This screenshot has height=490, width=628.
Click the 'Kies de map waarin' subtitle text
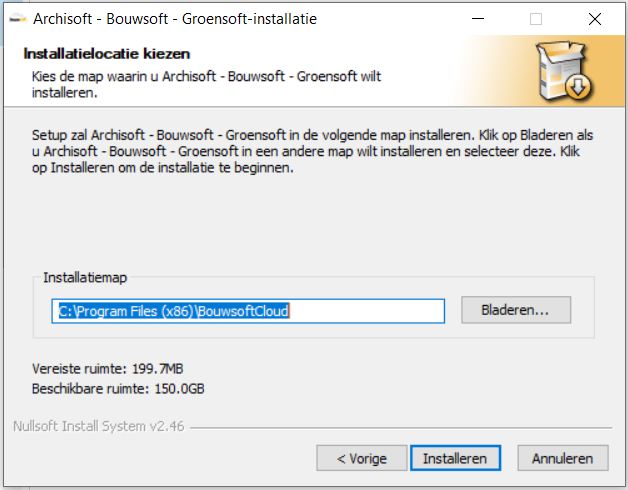206,84
